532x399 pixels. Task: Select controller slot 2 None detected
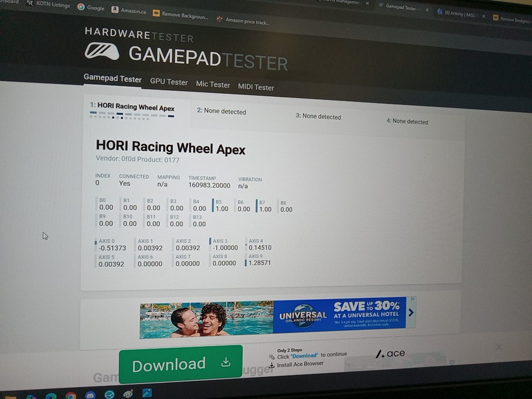(221, 111)
